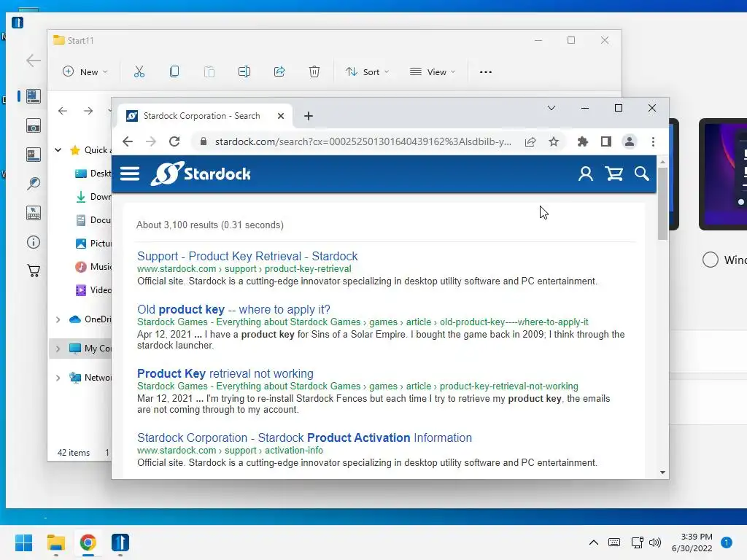Screen dimensions: 747x560
Task: Open See more in File Explorer toolbar
Action: (485, 72)
